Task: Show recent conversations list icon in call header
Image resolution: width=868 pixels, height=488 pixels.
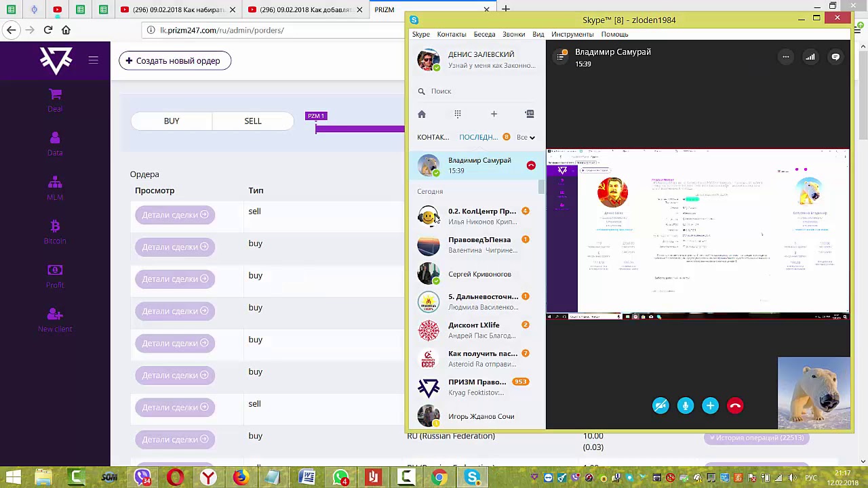Action: [x=561, y=56]
